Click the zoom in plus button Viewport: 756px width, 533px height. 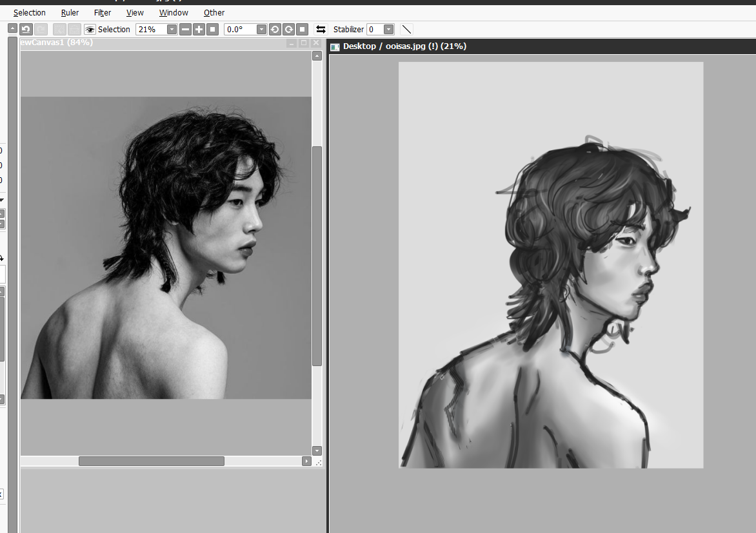199,29
